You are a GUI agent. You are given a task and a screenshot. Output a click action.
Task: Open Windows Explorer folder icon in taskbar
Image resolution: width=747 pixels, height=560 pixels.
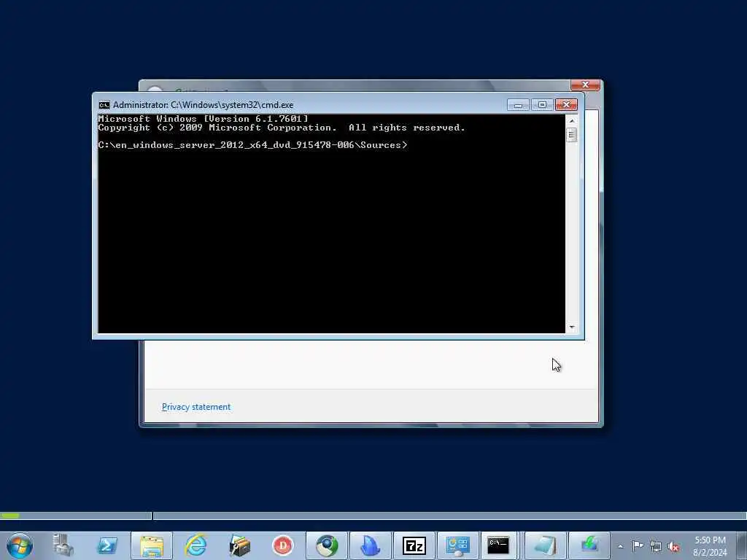(152, 545)
